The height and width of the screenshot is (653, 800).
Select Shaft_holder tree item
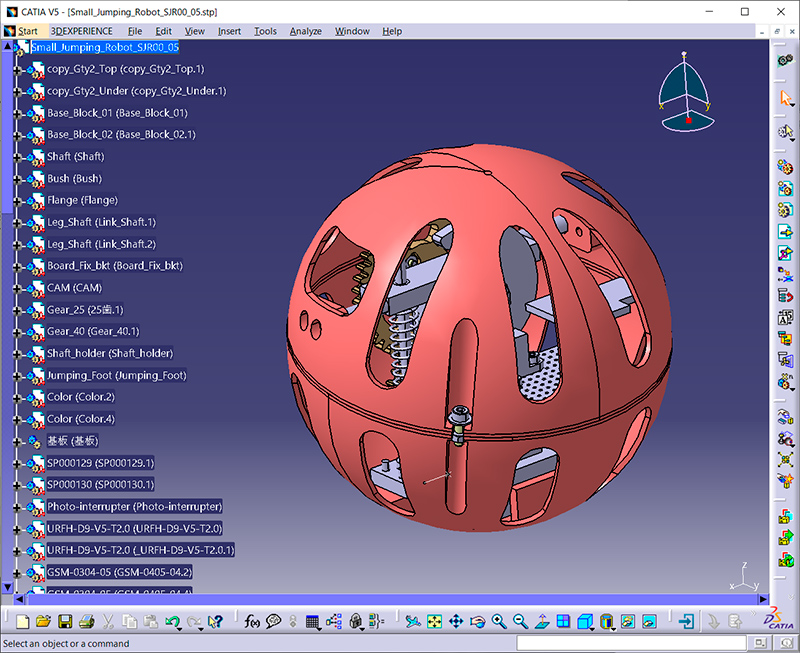(x=110, y=354)
